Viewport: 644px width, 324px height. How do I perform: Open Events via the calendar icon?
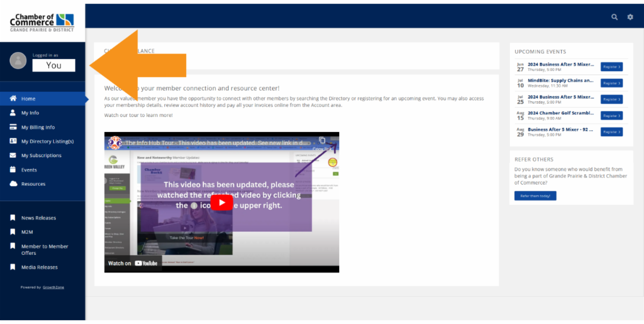[x=13, y=170]
